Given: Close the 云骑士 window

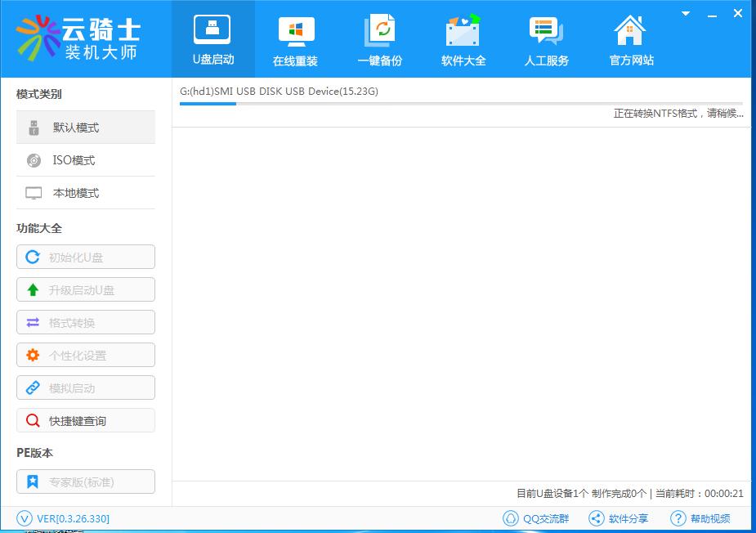Looking at the screenshot, I should click(x=738, y=14).
